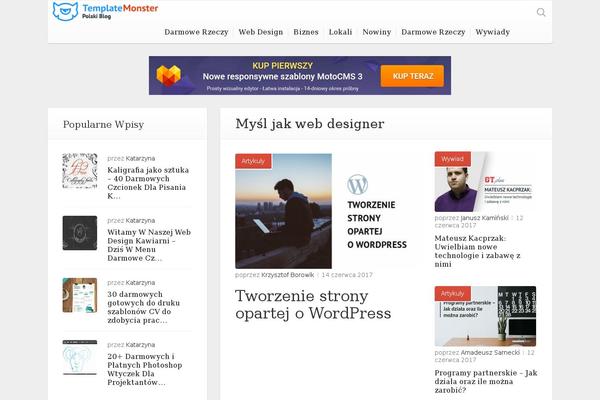Go to the Lokali menu item
This screenshot has width=600, height=400.
tap(340, 32)
